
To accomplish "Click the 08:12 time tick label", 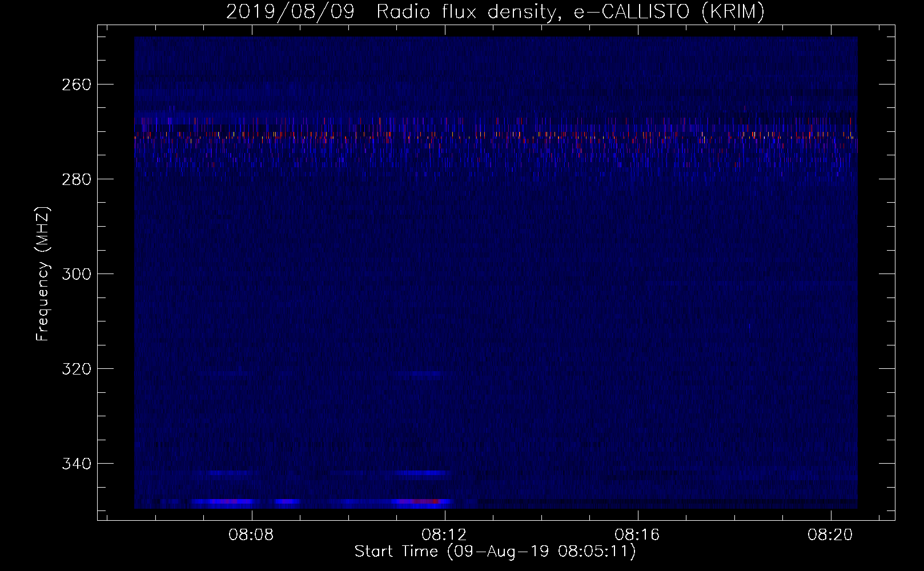I will point(444,534).
